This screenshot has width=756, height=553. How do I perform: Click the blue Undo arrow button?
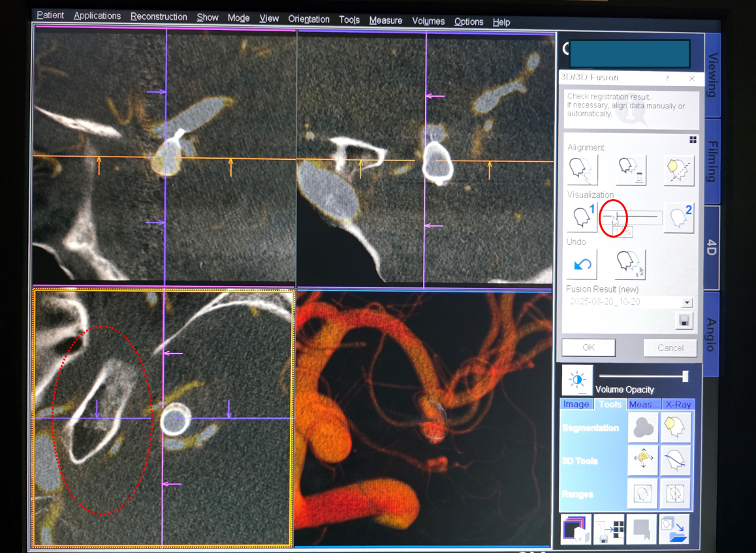582,264
